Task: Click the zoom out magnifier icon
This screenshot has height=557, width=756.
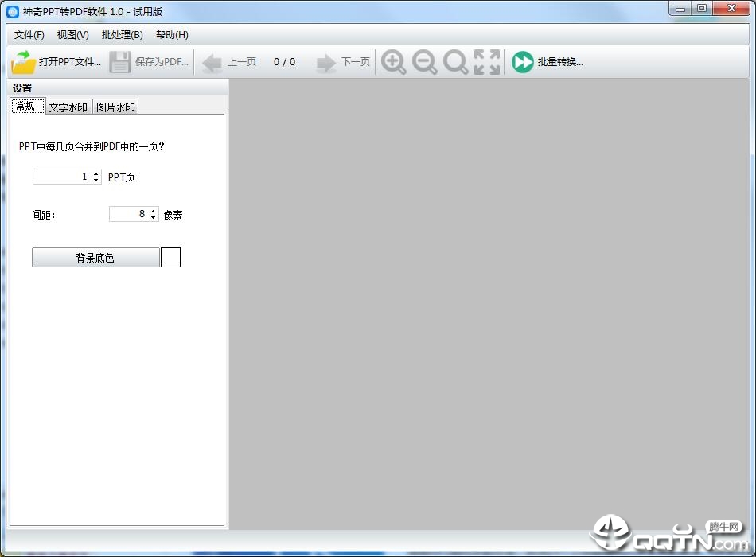Action: coord(425,62)
